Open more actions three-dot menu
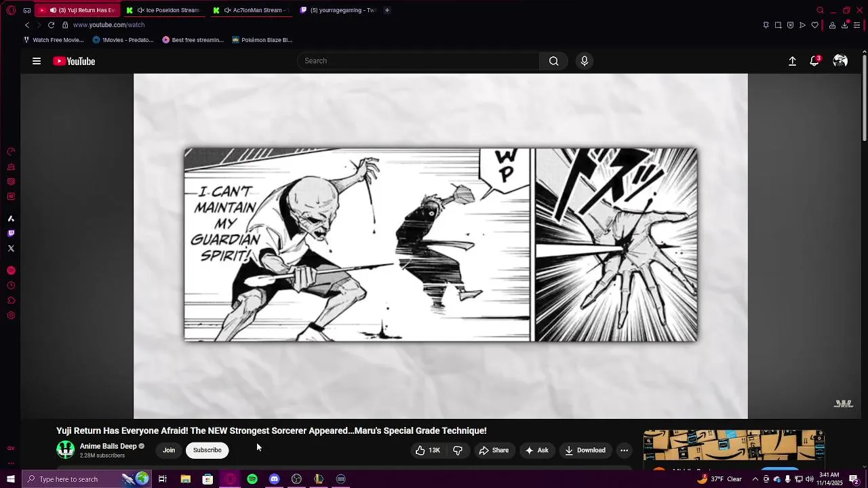 [624, 450]
